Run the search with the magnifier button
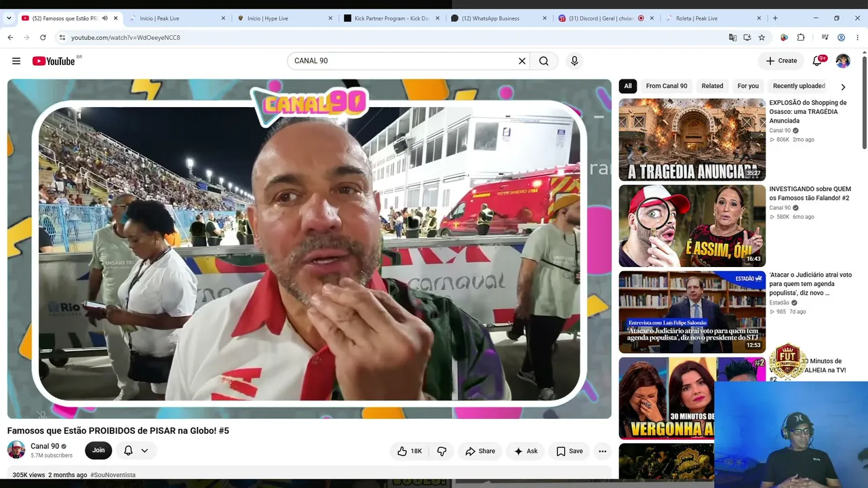Screen dimensions: 868x488 544,61
